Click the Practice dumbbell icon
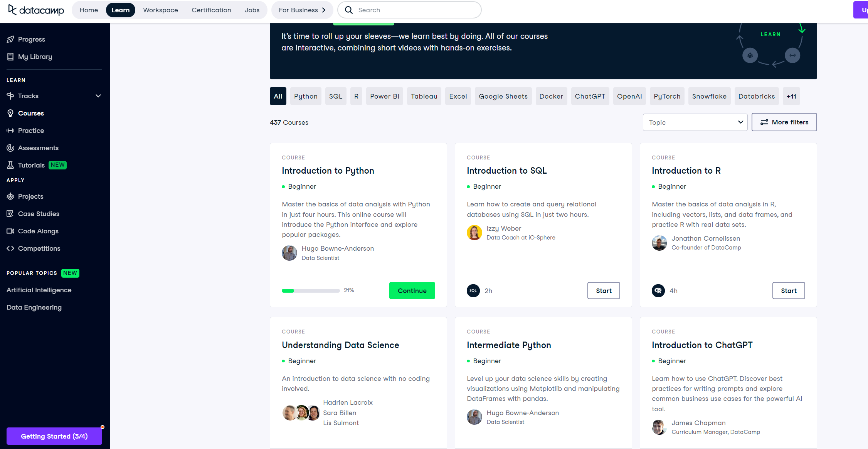The height and width of the screenshot is (449, 868). pyautogui.click(x=10, y=131)
